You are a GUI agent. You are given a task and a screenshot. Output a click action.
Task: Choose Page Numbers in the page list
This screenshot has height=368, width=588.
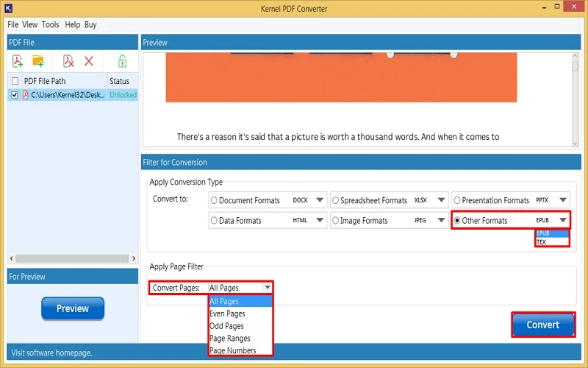[240, 350]
